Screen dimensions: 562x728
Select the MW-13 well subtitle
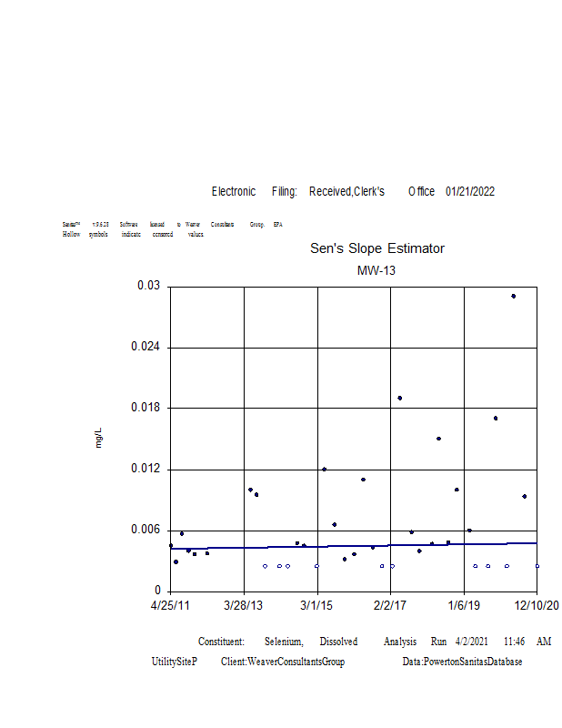tap(376, 270)
